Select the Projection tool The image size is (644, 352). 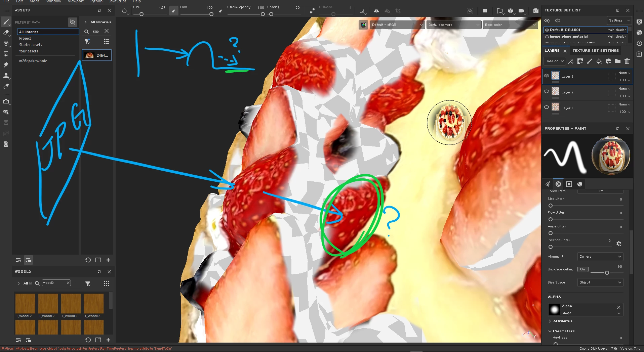(6, 43)
